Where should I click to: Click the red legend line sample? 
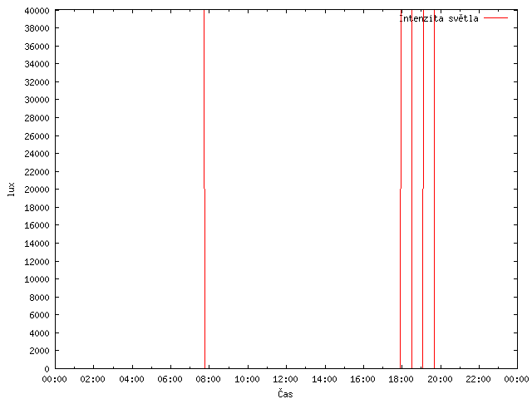tap(495, 18)
